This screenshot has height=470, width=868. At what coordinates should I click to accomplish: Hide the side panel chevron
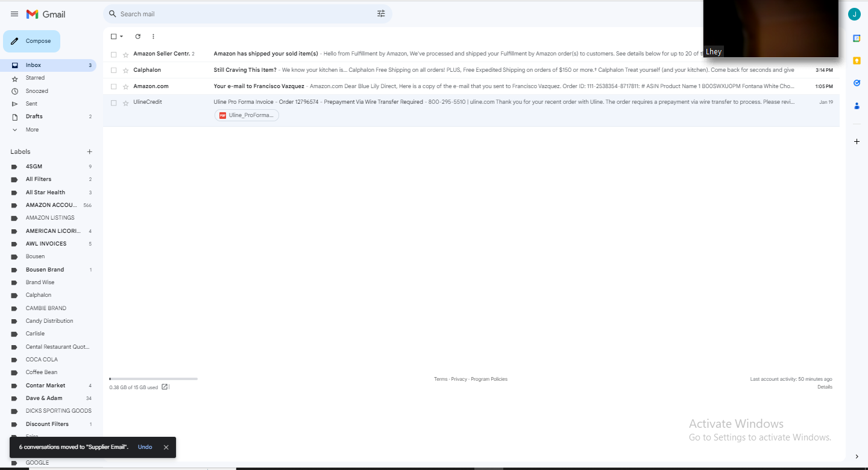(x=857, y=456)
